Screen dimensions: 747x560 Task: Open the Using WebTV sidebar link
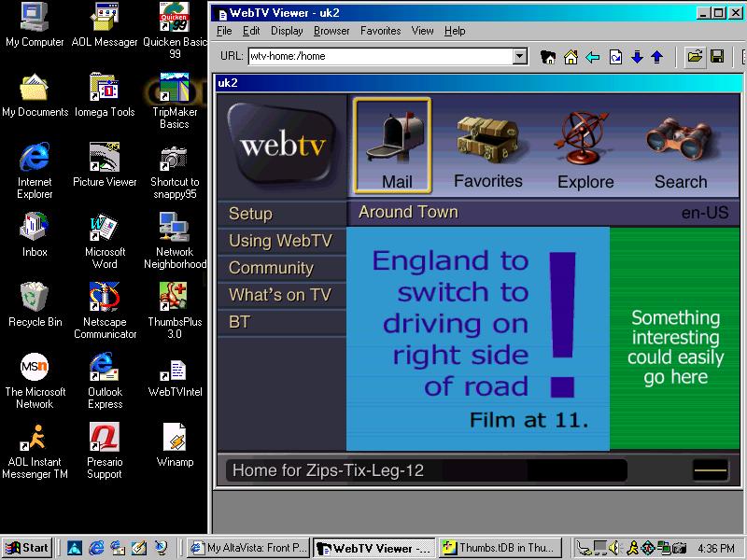282,241
